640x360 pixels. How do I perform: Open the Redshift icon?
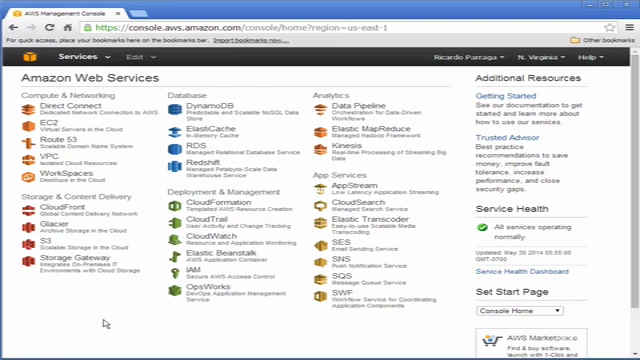pos(175,166)
